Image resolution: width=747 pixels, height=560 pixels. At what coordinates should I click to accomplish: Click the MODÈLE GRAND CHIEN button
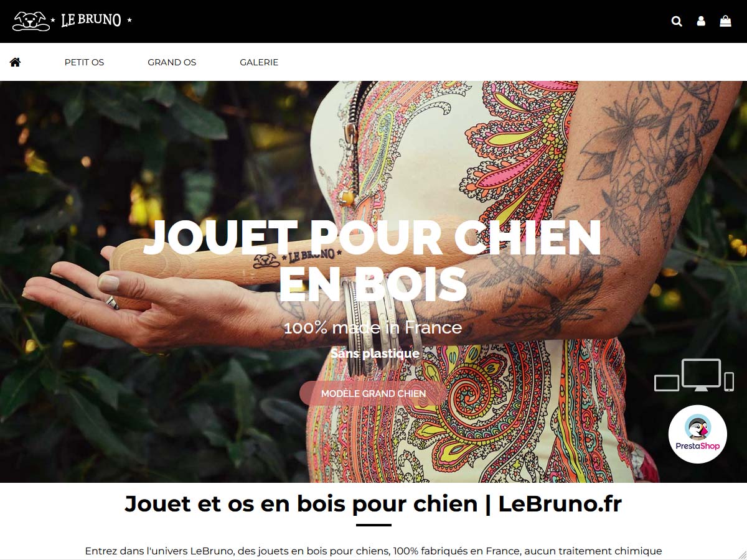(x=374, y=393)
